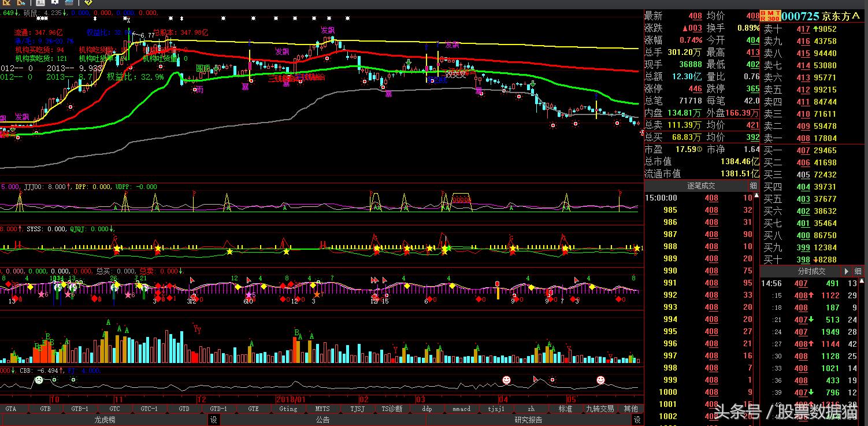This screenshot has height=426, width=868.
Task: Open the 研究报告 section
Action: [x=528, y=420]
